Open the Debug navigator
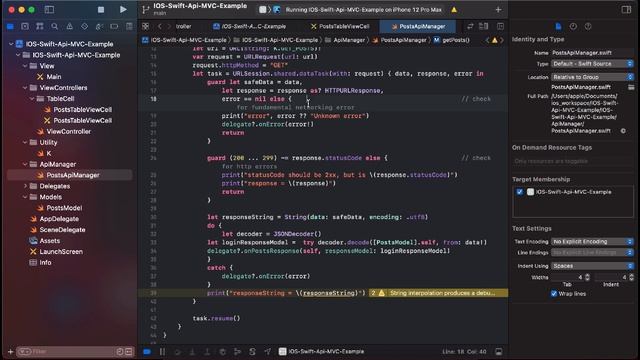Screen dimensions: 640x360 coord(99,27)
